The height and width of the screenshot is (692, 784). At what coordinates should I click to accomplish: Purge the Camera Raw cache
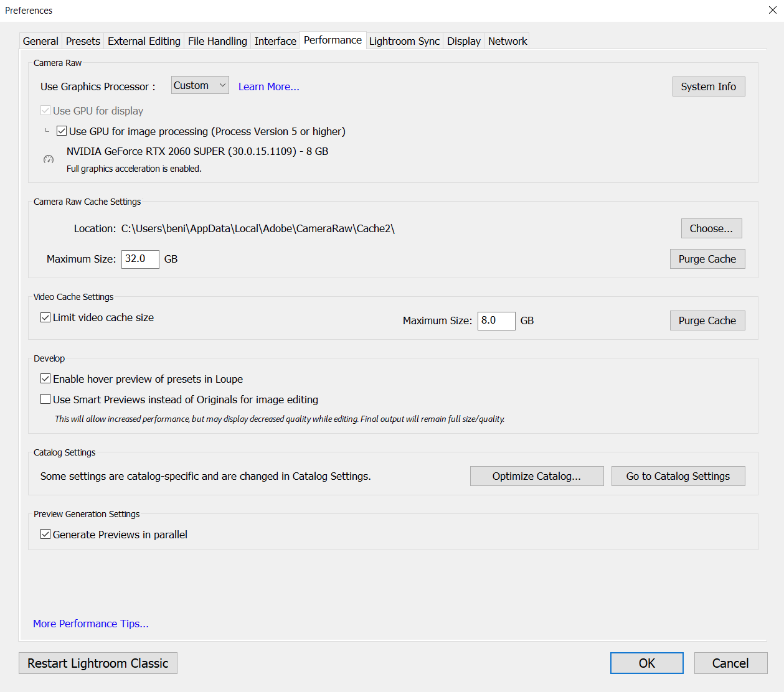click(707, 258)
